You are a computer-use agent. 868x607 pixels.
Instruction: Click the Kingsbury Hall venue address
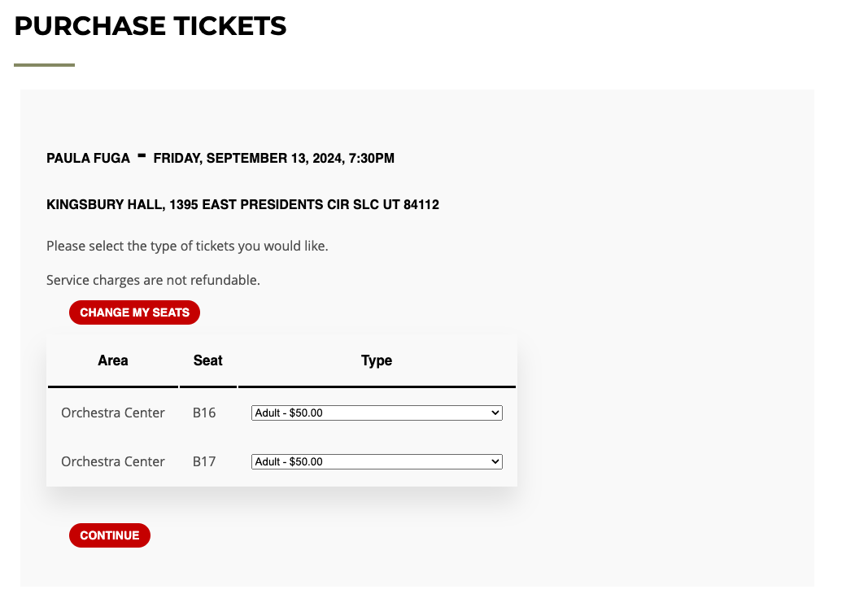[x=242, y=205]
